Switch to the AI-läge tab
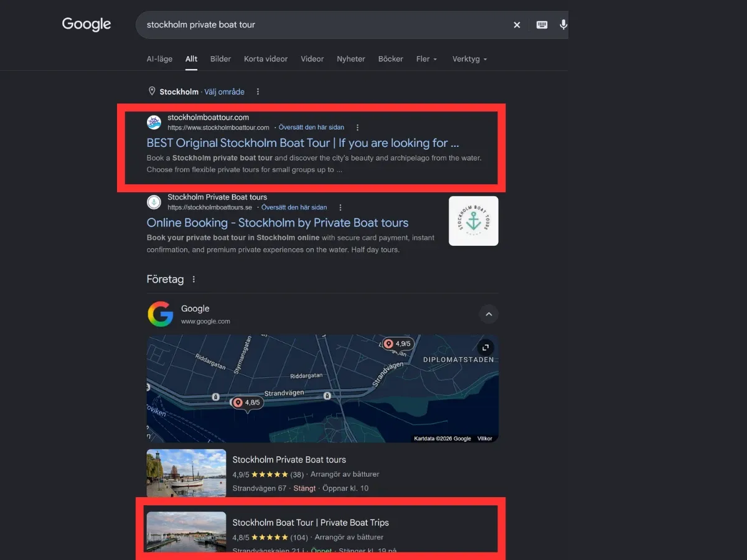Image resolution: width=747 pixels, height=560 pixels. click(159, 59)
